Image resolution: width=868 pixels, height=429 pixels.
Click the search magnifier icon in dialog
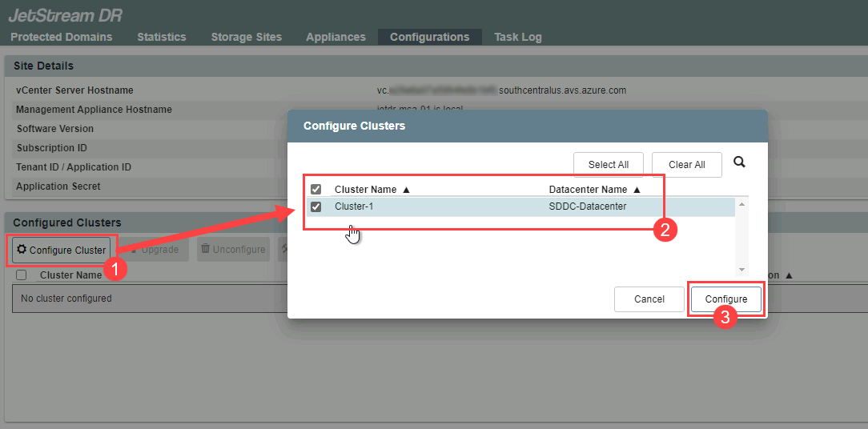click(739, 162)
